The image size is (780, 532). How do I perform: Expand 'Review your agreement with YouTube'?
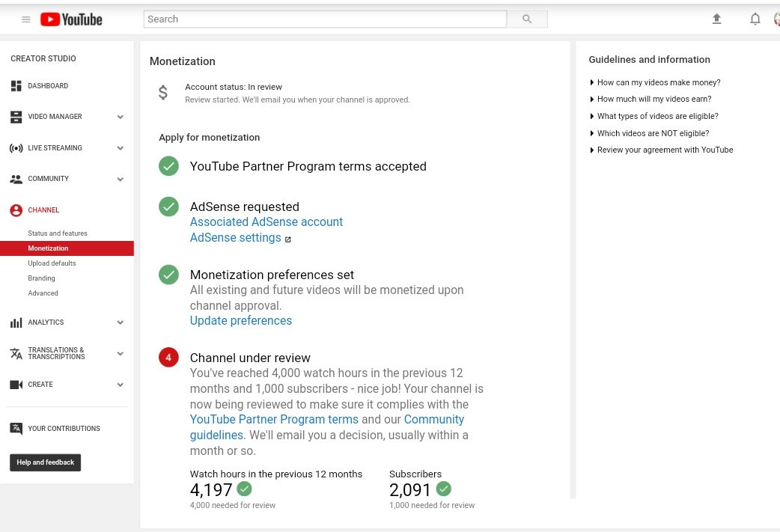(x=662, y=150)
